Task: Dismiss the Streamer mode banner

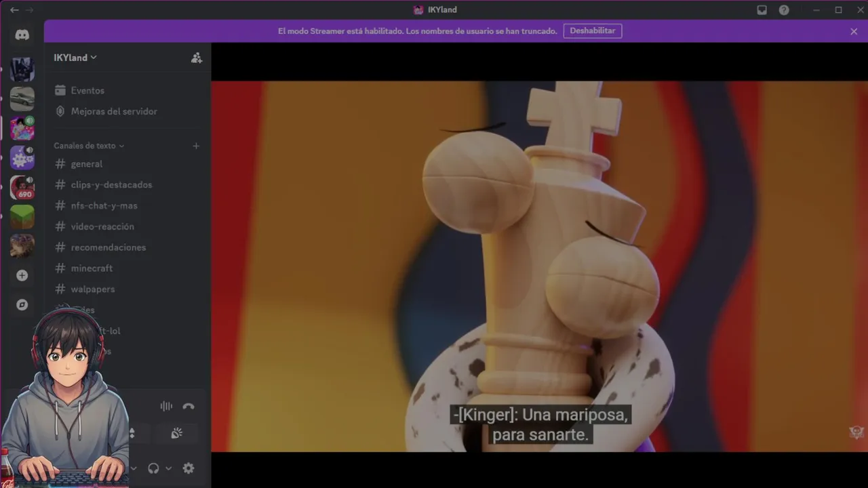Action: (x=854, y=31)
